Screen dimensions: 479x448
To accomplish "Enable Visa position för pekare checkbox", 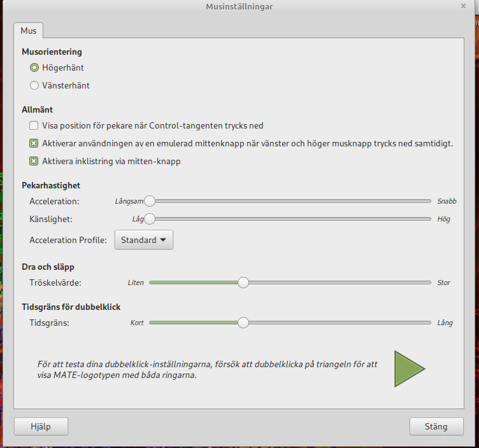I will pos(34,126).
